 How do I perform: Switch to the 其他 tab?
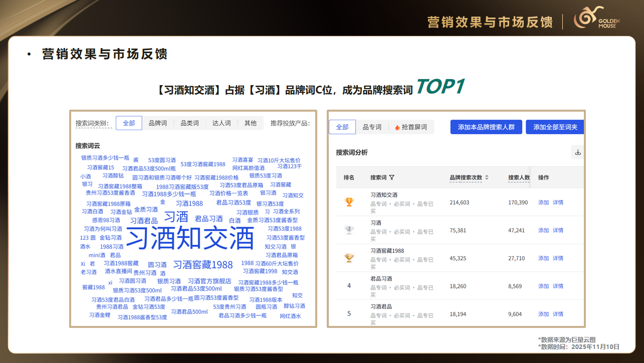[x=251, y=123]
